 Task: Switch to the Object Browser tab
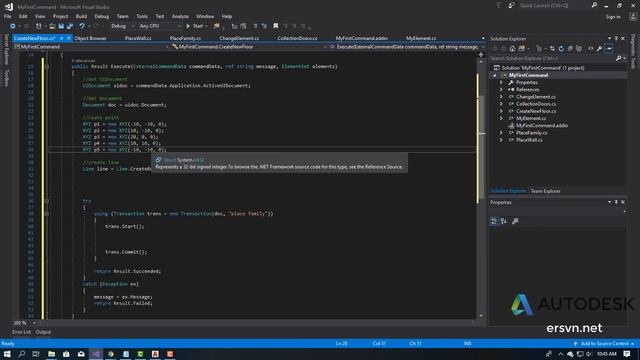[90, 38]
